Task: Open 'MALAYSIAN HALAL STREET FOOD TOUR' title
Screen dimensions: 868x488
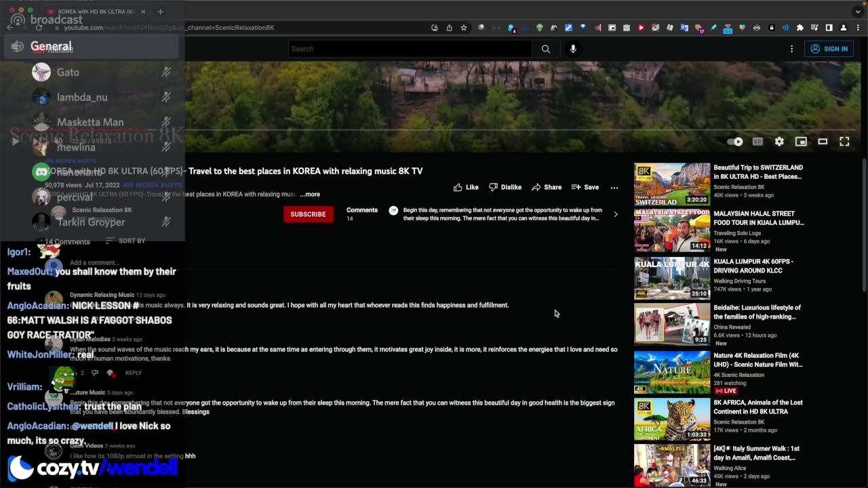Action: (x=759, y=218)
